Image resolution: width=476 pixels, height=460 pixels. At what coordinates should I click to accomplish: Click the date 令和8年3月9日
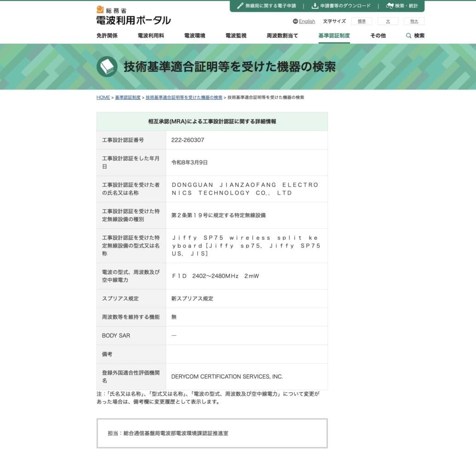click(x=189, y=162)
